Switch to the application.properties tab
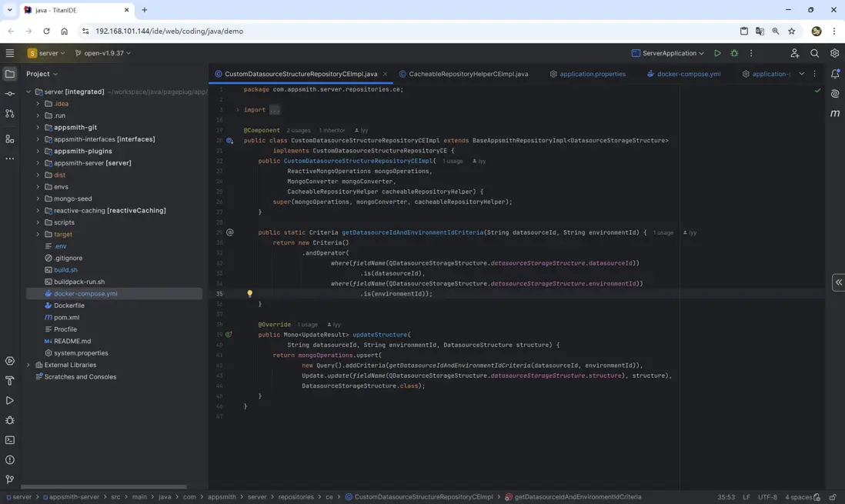Viewport: 845px width, 504px height. [x=592, y=74]
